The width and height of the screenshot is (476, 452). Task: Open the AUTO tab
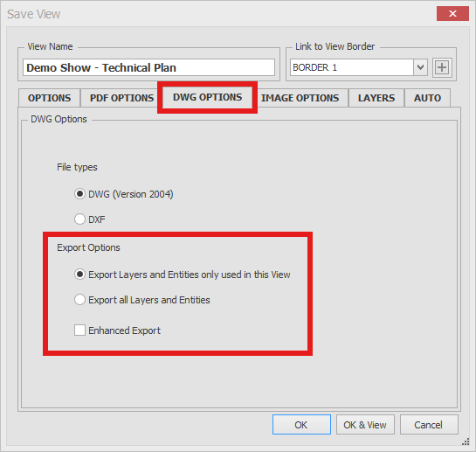click(x=427, y=98)
